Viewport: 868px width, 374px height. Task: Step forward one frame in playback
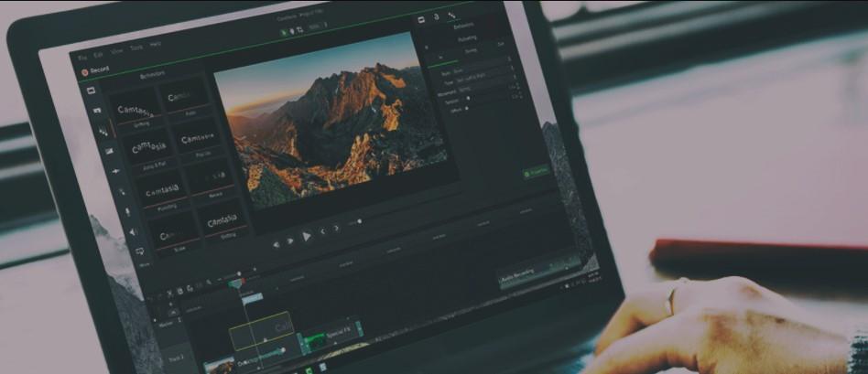(290, 240)
